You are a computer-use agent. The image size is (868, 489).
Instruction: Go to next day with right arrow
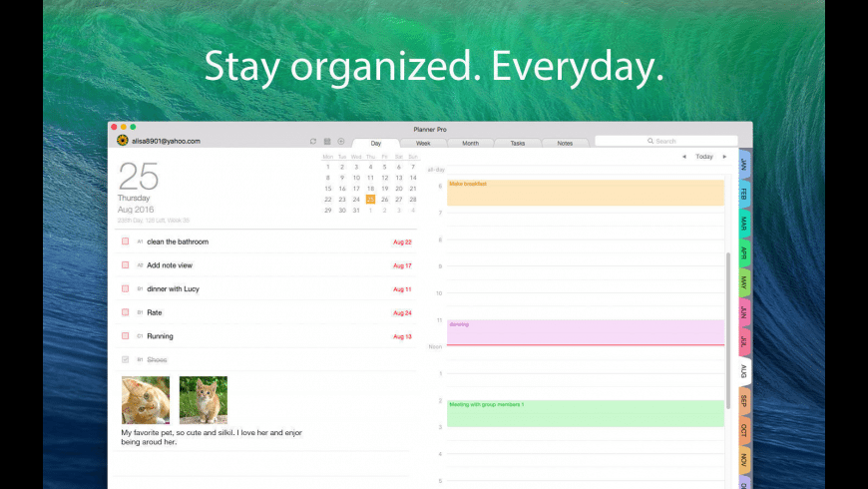pyautogui.click(x=724, y=157)
